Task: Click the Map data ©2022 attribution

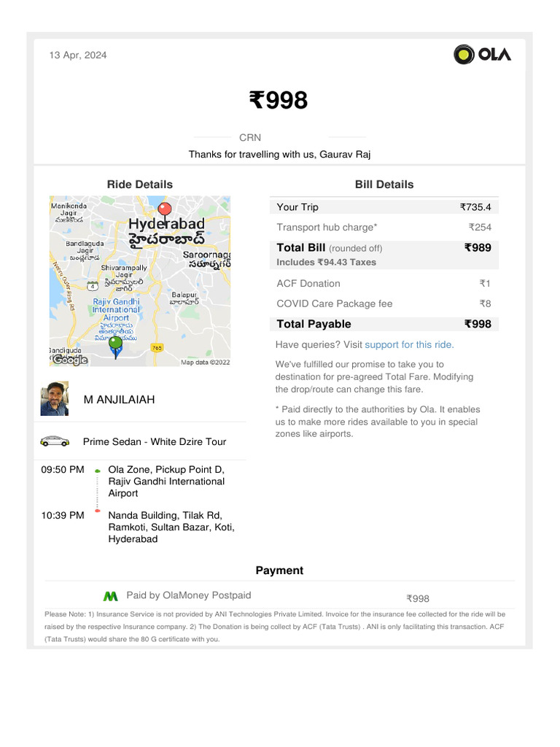Action: coord(205,361)
